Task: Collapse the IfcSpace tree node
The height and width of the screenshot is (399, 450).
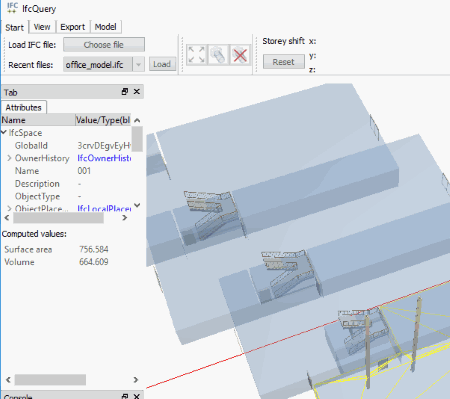Action: click(4, 133)
